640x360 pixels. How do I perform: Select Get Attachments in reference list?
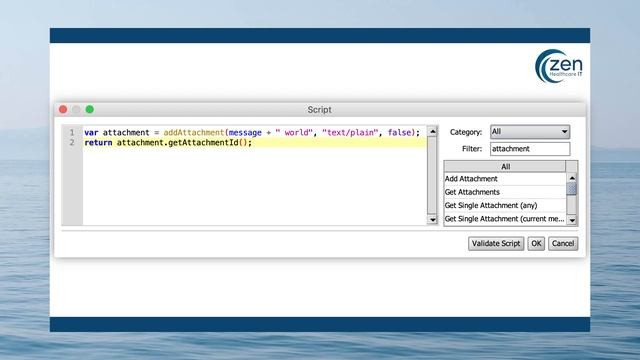point(505,192)
